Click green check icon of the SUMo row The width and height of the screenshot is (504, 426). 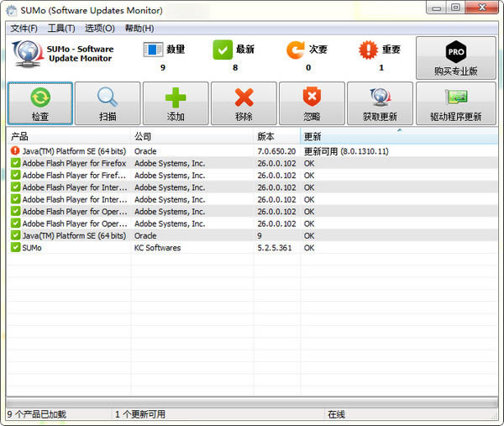(x=15, y=247)
